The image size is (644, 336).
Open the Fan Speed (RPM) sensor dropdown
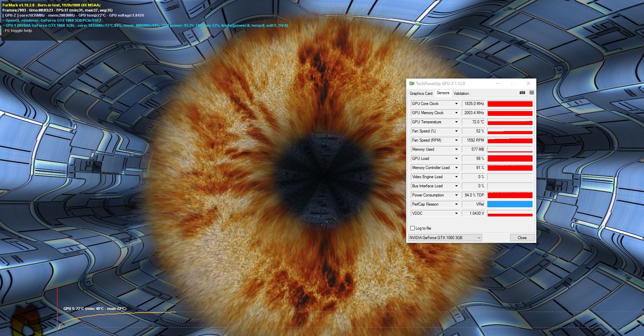456,140
